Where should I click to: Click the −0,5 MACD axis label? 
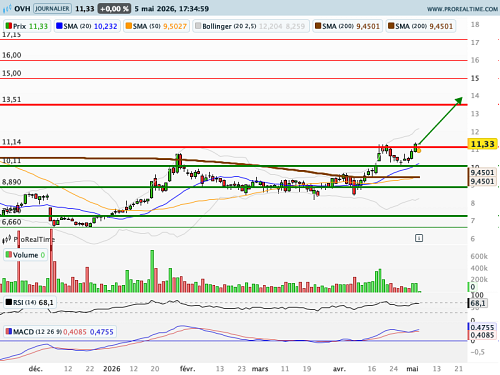pos(477,352)
